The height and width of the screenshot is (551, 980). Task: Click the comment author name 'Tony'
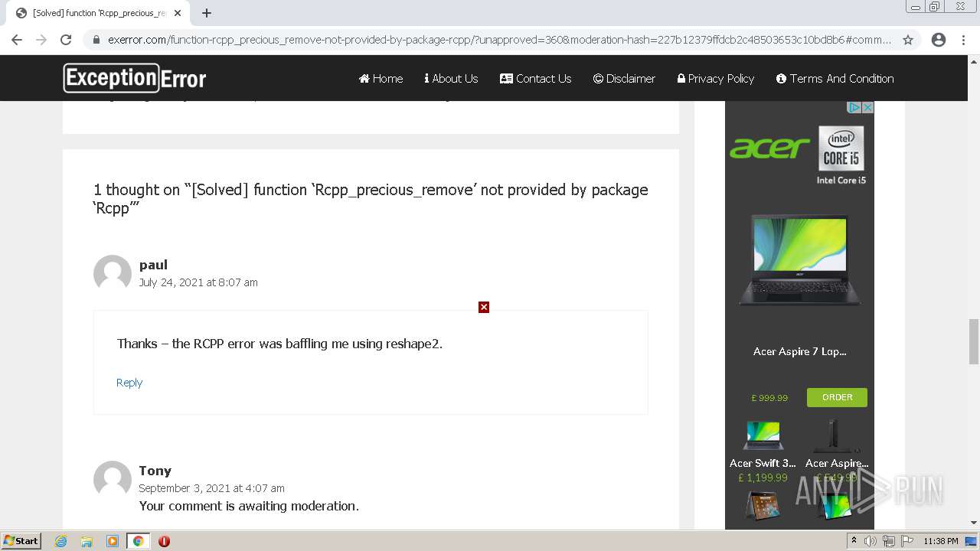(155, 471)
